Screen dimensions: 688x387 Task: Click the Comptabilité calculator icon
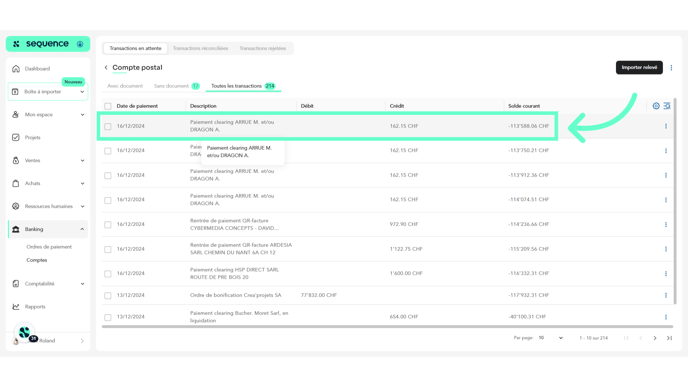[x=16, y=283]
